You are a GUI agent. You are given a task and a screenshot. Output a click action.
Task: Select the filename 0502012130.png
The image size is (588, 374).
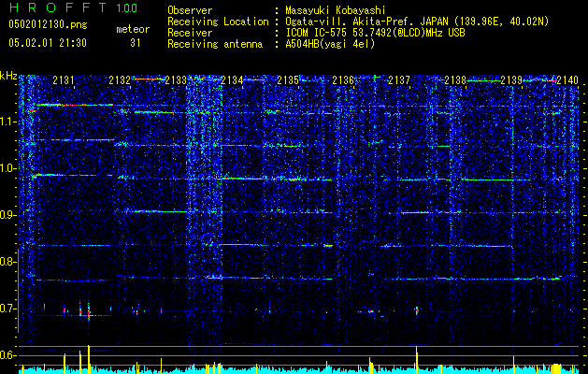pos(48,24)
